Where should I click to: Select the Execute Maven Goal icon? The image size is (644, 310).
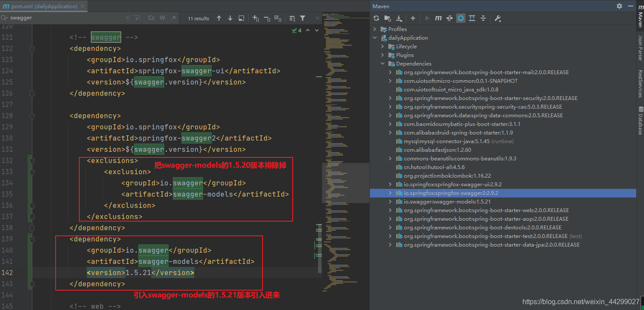(438, 18)
